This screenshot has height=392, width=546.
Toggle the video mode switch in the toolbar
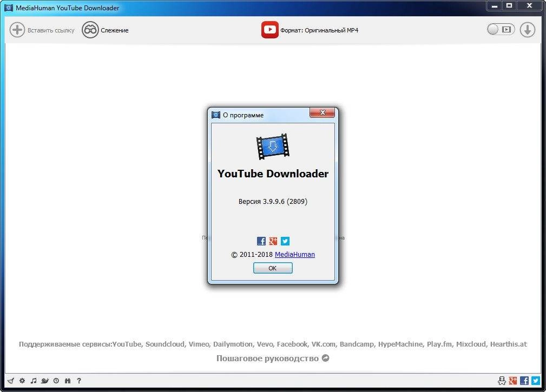pos(501,30)
